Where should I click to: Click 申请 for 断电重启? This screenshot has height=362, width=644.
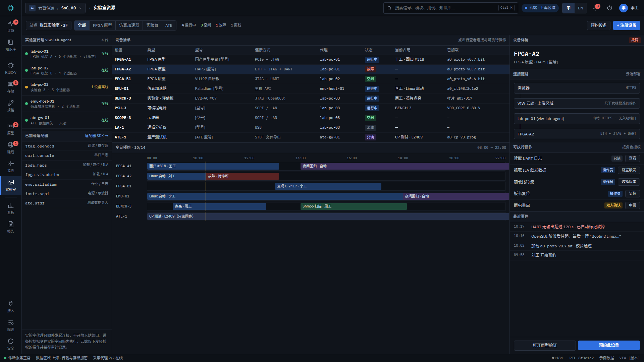(633, 205)
